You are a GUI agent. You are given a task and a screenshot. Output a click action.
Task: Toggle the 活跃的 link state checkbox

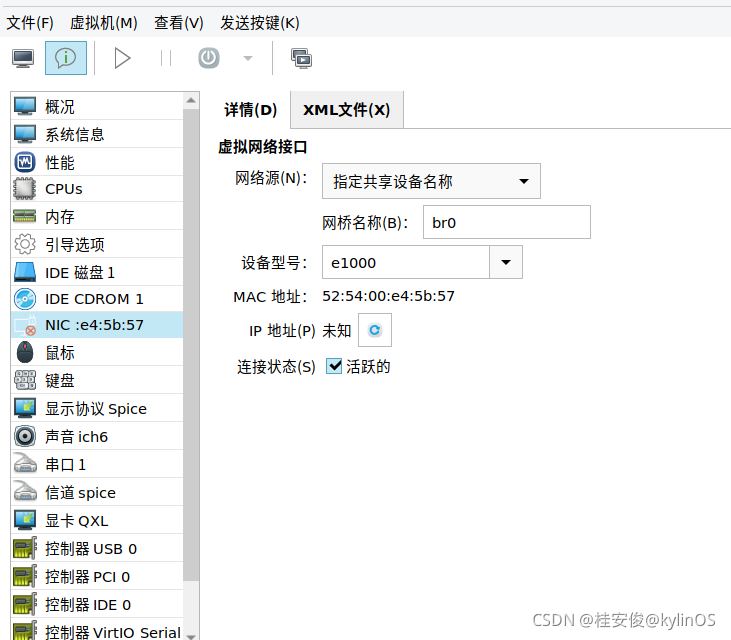tap(334, 366)
